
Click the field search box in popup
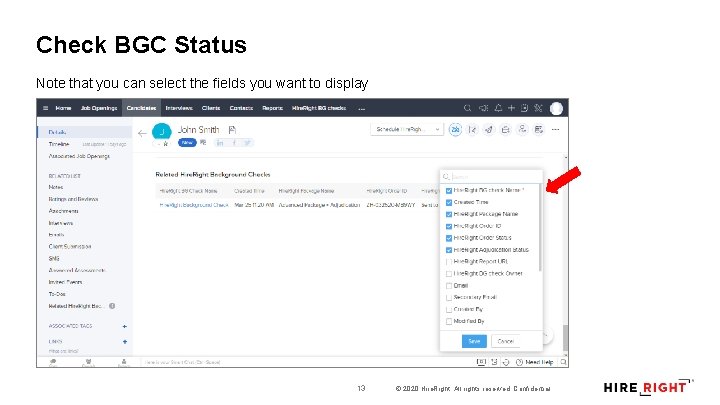click(490, 177)
